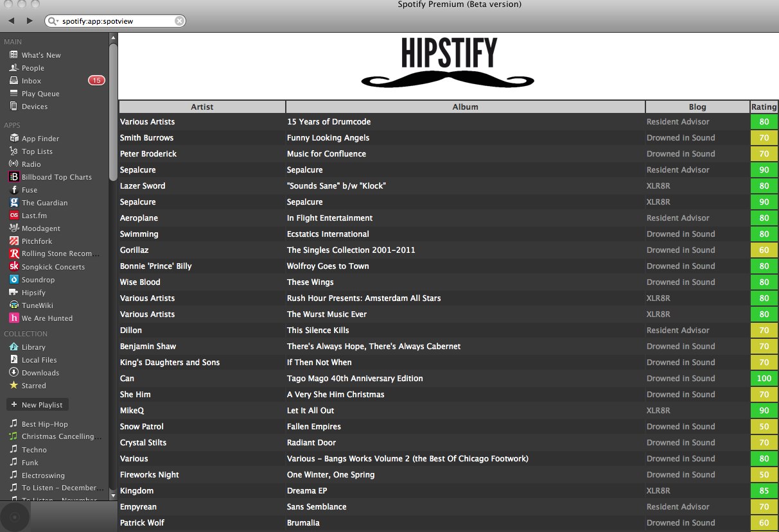The height and width of the screenshot is (532, 779).
Task: Click the 60 rating cell for Gorillaz
Action: 764,250
